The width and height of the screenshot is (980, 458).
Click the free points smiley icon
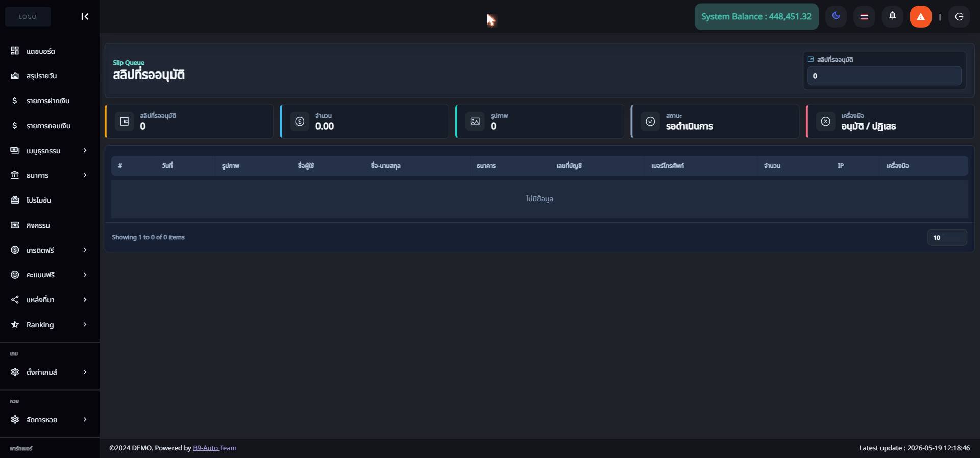tap(15, 275)
